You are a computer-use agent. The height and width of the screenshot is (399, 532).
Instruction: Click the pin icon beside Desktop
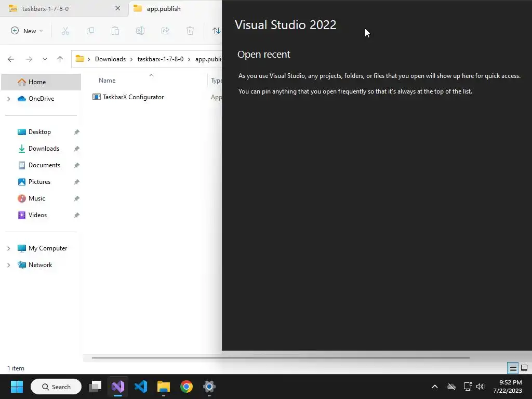click(x=77, y=132)
